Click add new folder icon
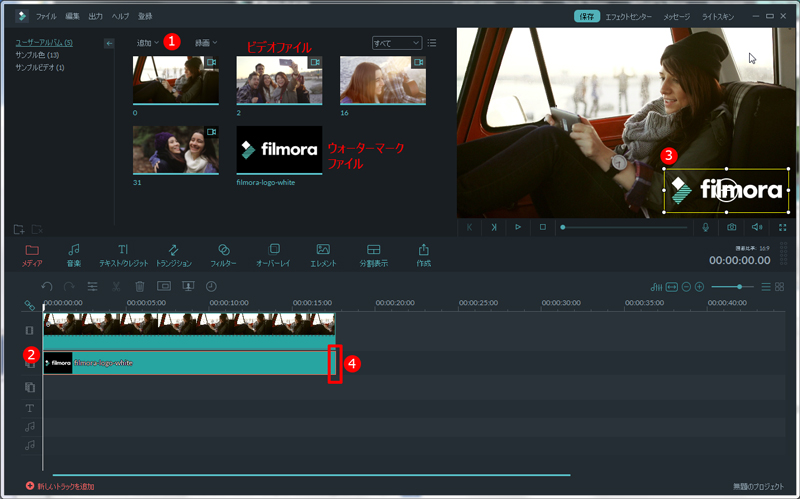This screenshot has width=800, height=499. pos(19,230)
